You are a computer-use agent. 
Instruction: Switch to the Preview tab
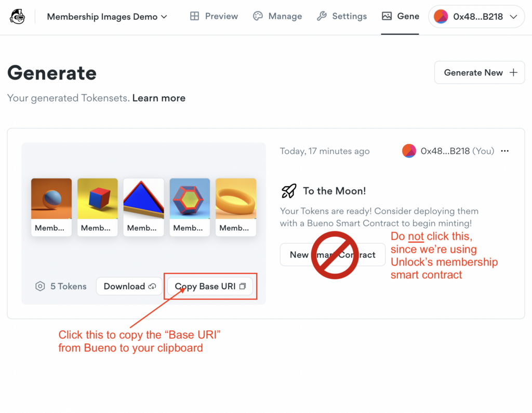(x=214, y=16)
